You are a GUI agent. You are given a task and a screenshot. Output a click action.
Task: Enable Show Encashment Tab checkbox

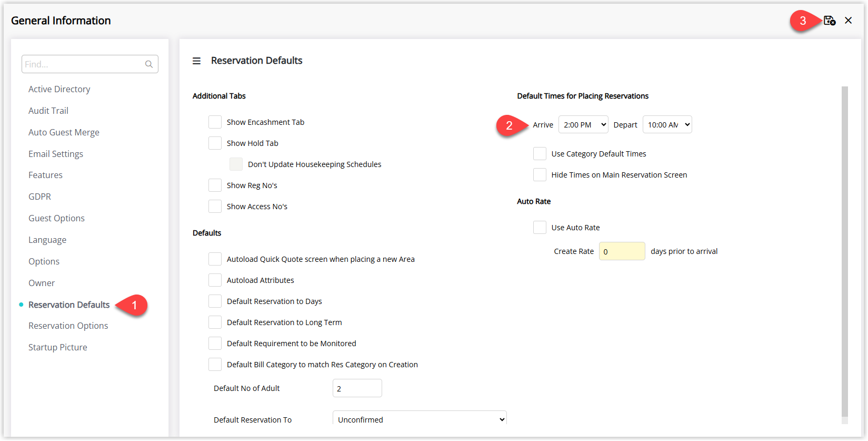215,122
